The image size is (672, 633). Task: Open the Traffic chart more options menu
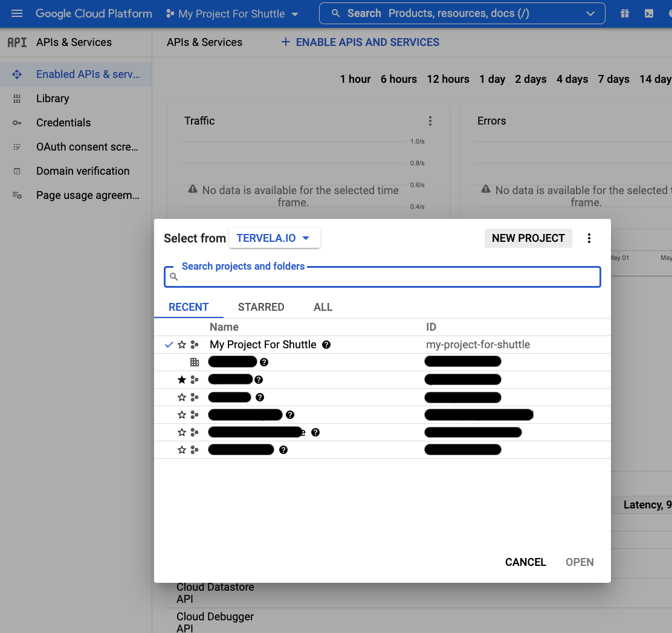coord(430,121)
